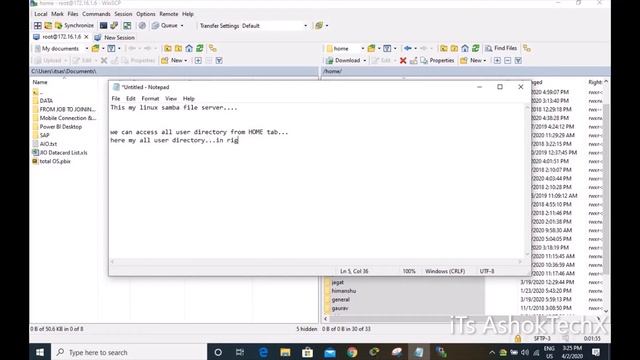The image size is (640, 360).
Task: Click local panel open directory icon
Action: click(96, 48)
